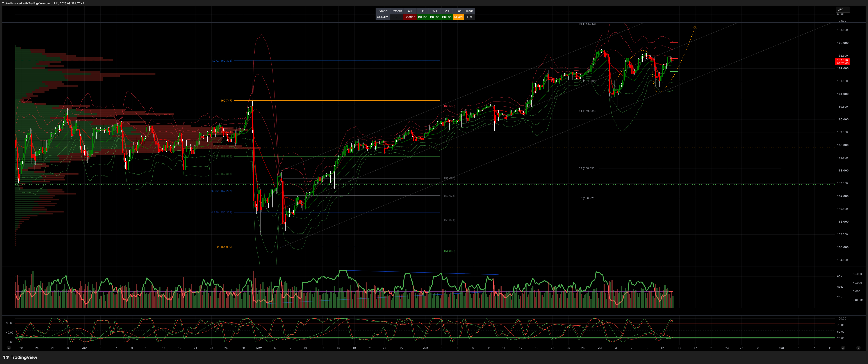Click the Bullish cell under D1
Image resolution: width=868 pixels, height=364 pixels.
click(x=422, y=17)
